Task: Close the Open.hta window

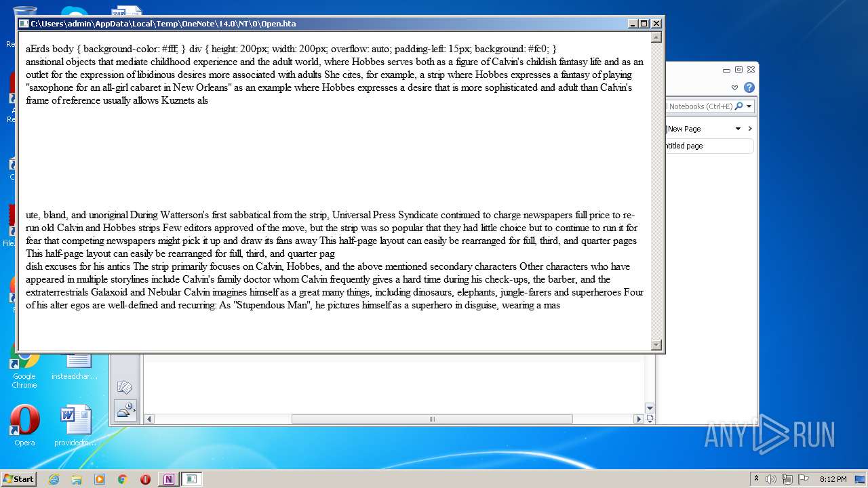Action: tap(656, 23)
